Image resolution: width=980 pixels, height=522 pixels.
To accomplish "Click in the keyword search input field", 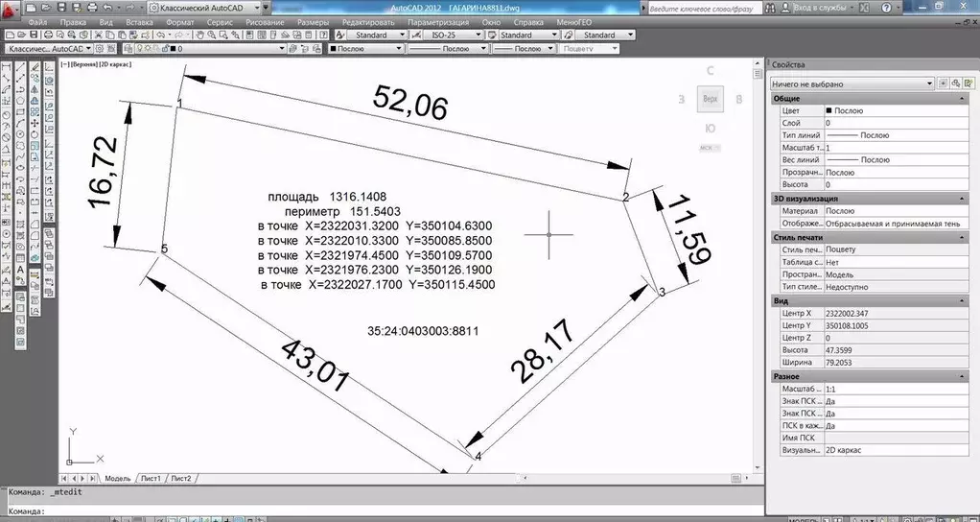I will [705, 8].
